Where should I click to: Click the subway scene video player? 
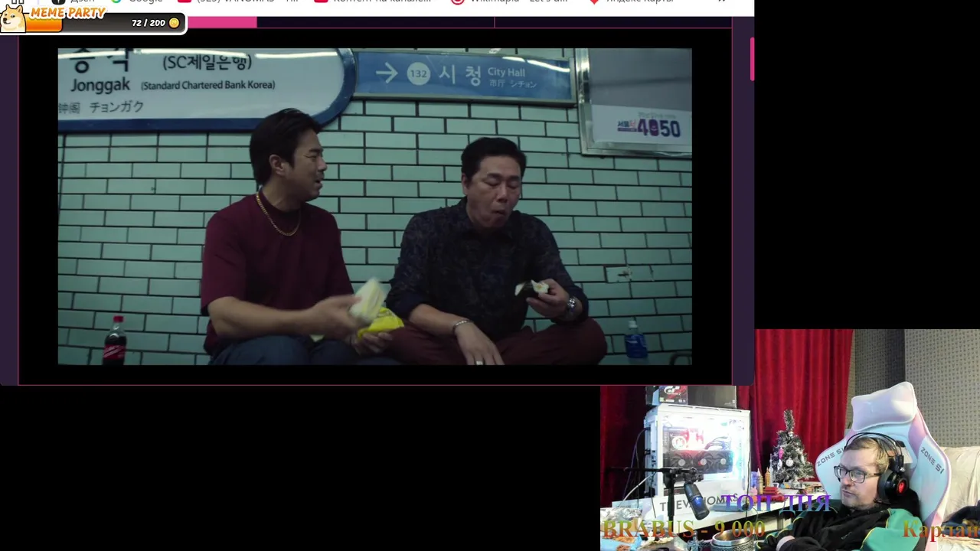[374, 207]
